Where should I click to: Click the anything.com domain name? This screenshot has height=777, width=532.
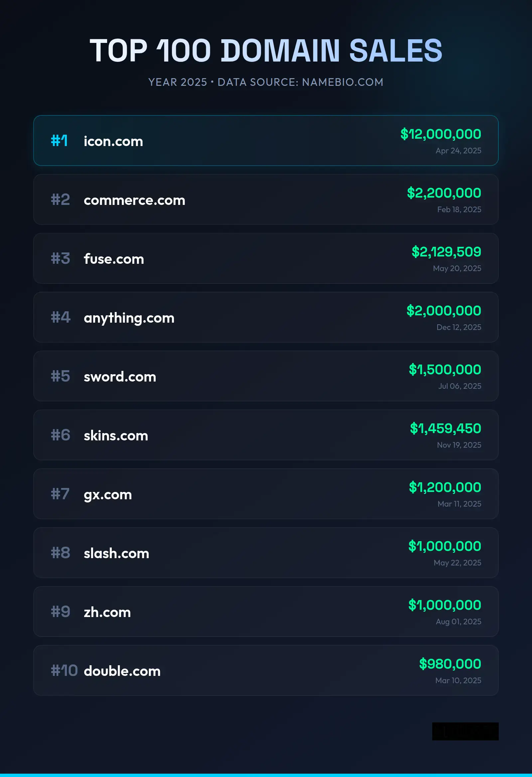click(129, 318)
